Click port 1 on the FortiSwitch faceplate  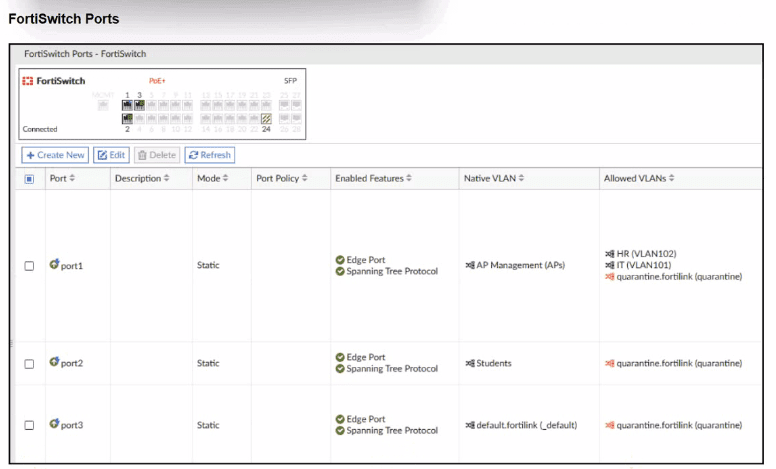coord(127,104)
